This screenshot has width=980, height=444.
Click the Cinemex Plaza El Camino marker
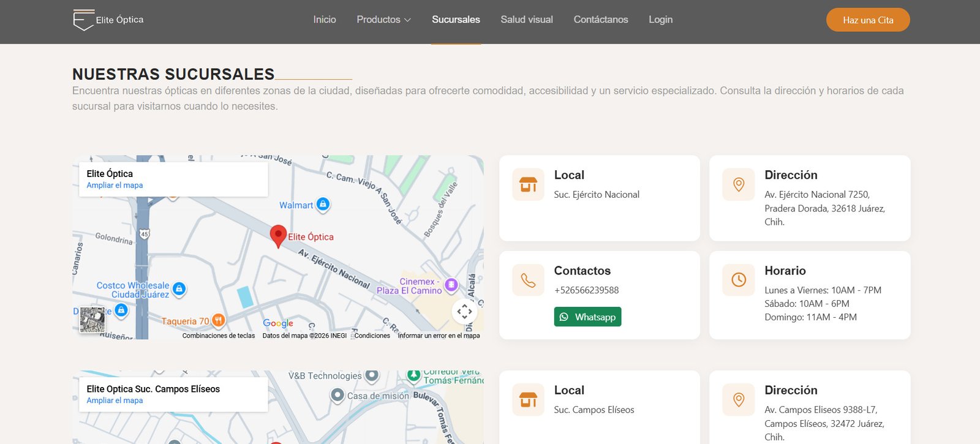click(x=451, y=284)
